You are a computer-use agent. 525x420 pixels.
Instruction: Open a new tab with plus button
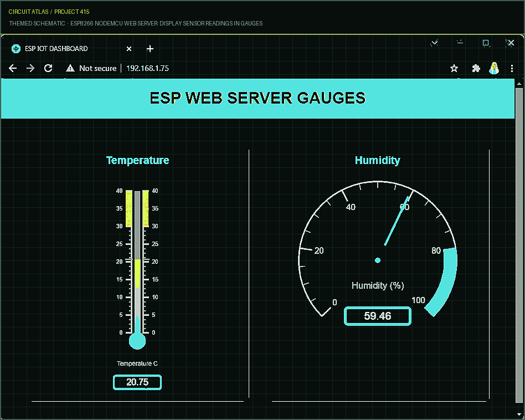150,49
